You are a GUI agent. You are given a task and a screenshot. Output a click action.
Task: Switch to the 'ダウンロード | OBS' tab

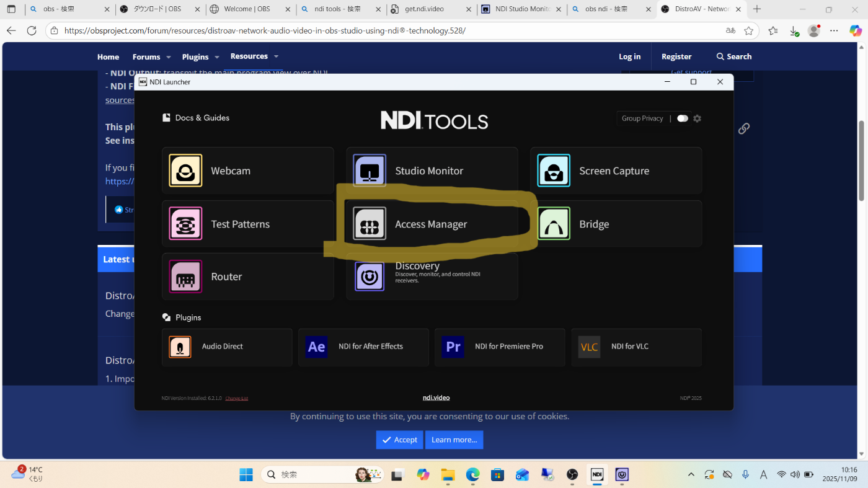(x=161, y=9)
